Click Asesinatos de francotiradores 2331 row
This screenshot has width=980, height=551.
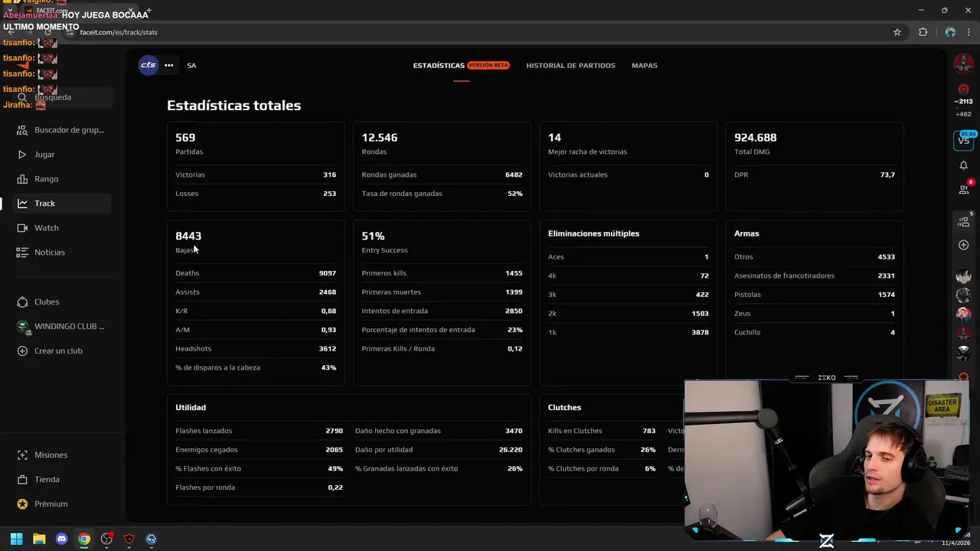pos(815,275)
